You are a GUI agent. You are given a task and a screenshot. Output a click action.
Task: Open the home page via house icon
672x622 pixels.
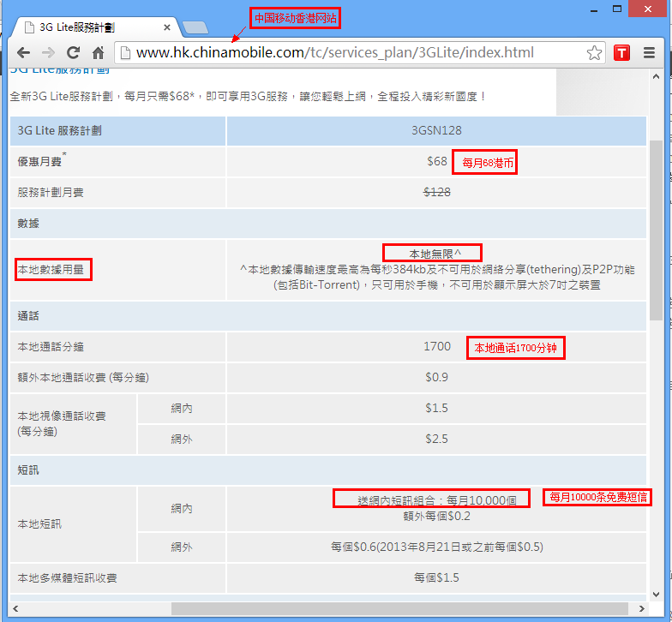[x=98, y=53]
